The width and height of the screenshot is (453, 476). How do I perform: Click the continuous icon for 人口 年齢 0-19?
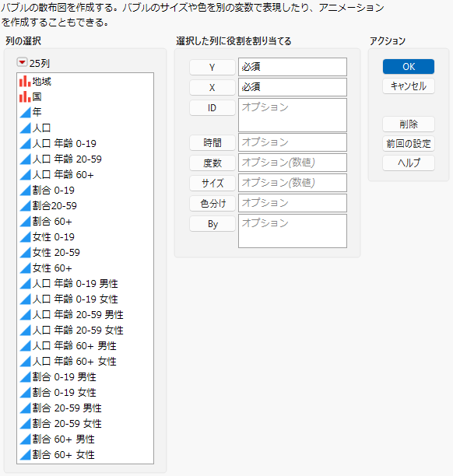coord(25,143)
